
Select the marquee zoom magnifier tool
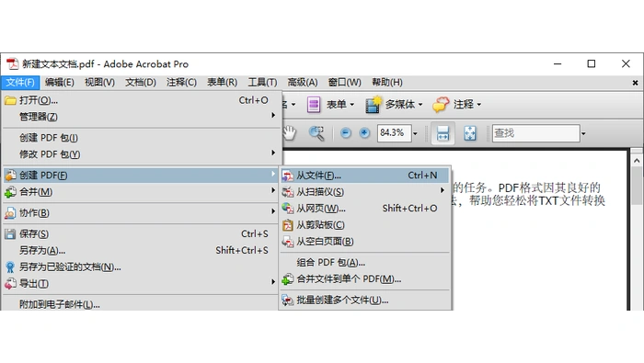[x=316, y=133]
